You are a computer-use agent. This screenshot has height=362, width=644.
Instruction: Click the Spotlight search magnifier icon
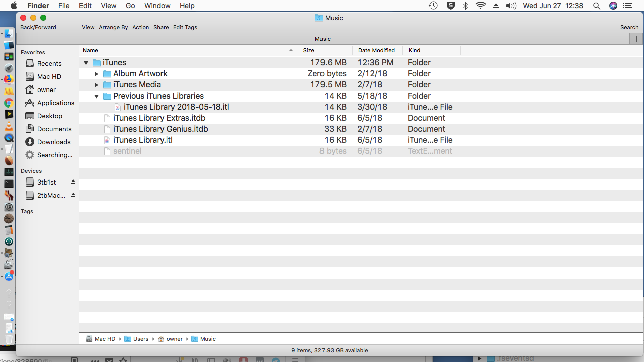596,6
